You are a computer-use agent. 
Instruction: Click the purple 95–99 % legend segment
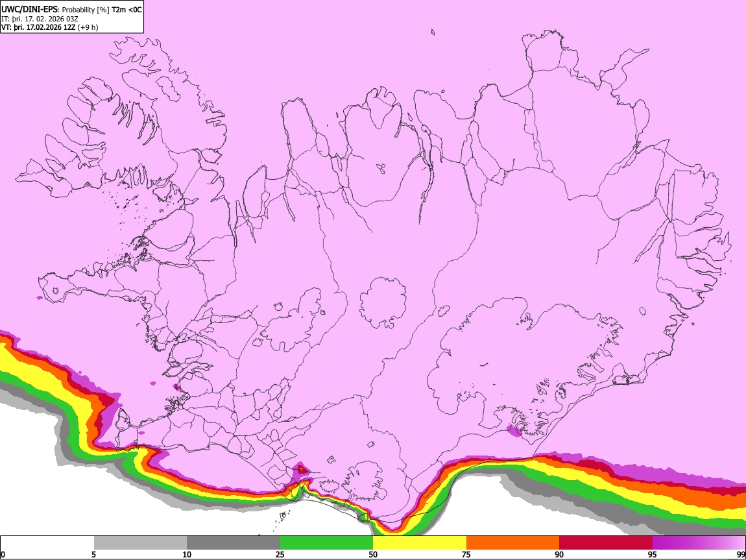click(699, 543)
